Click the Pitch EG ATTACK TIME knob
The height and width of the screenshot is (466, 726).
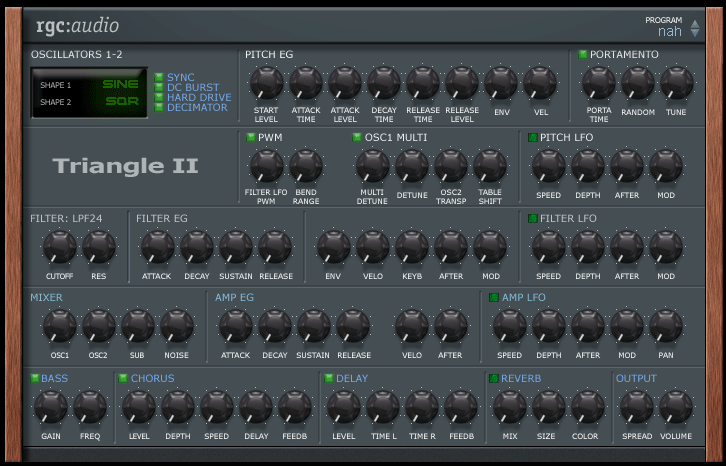(306, 83)
